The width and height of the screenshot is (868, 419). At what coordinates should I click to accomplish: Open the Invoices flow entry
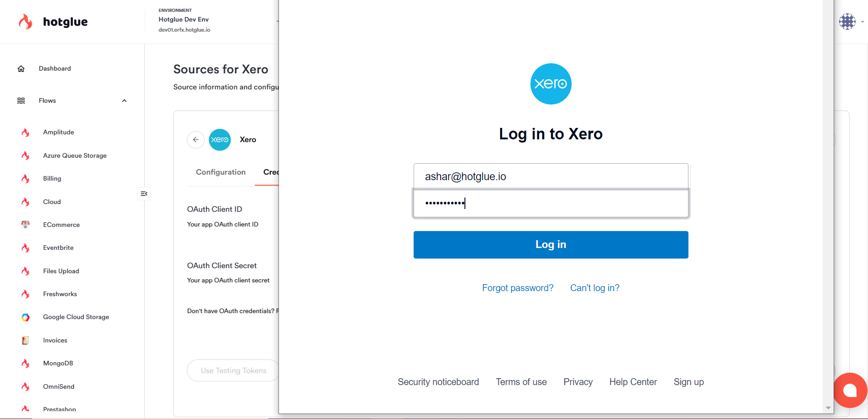tap(55, 341)
